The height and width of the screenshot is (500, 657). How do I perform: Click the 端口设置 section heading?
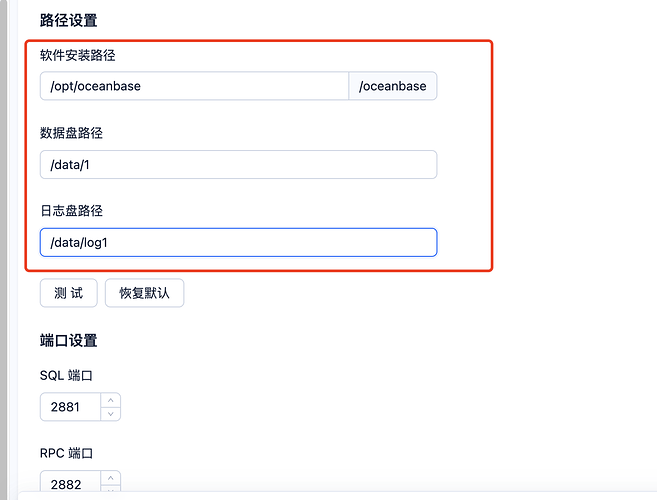coord(68,340)
